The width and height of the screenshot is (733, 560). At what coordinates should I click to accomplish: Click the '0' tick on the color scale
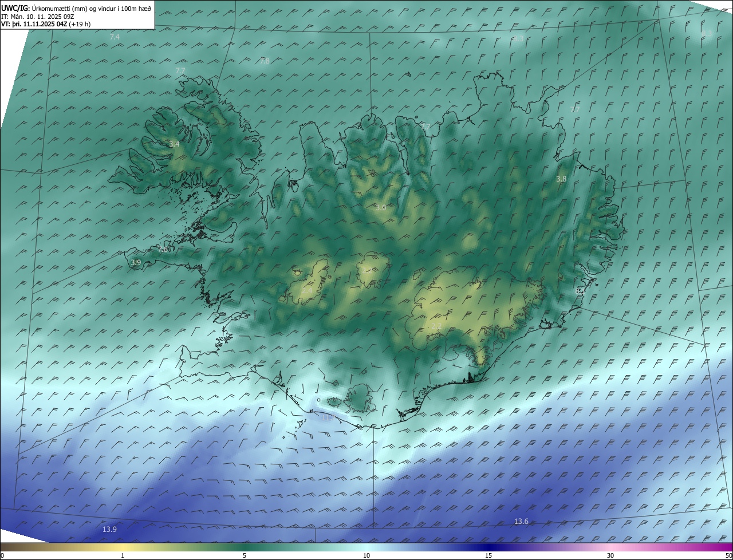tap(2, 555)
